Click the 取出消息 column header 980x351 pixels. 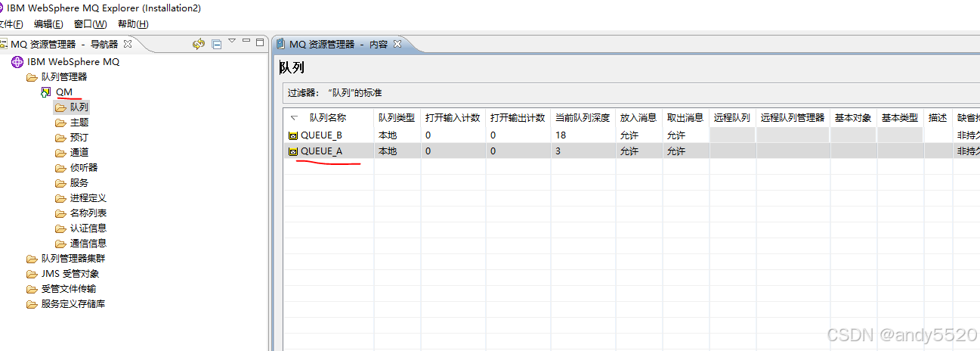685,118
